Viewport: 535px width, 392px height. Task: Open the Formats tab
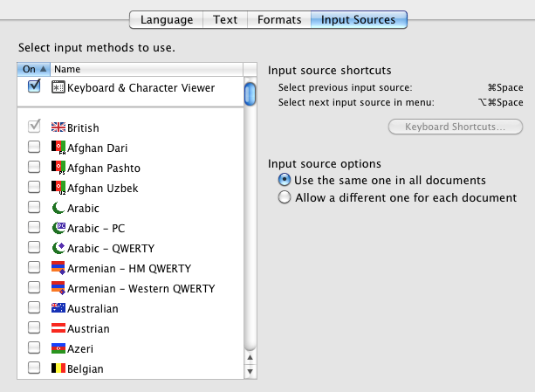point(280,19)
